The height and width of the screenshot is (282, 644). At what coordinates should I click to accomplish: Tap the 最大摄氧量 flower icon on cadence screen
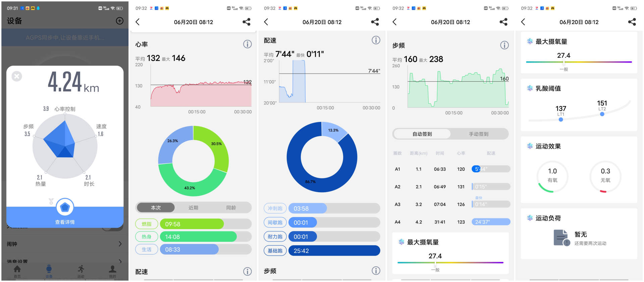coord(401,242)
